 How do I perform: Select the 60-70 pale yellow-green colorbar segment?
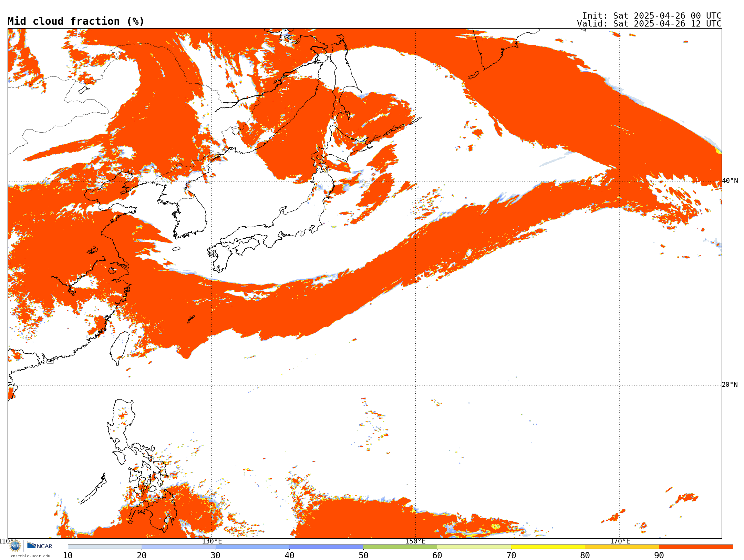coord(474,547)
